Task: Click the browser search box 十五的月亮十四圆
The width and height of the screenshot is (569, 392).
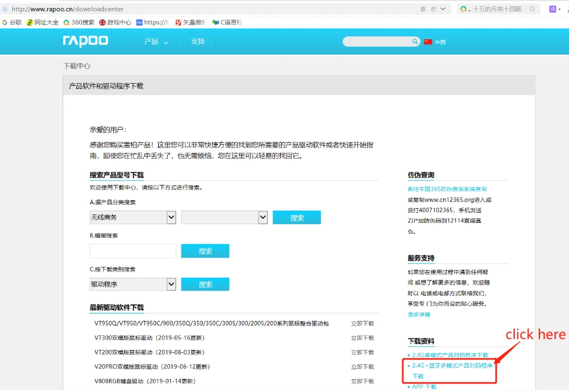Action: click(x=497, y=9)
